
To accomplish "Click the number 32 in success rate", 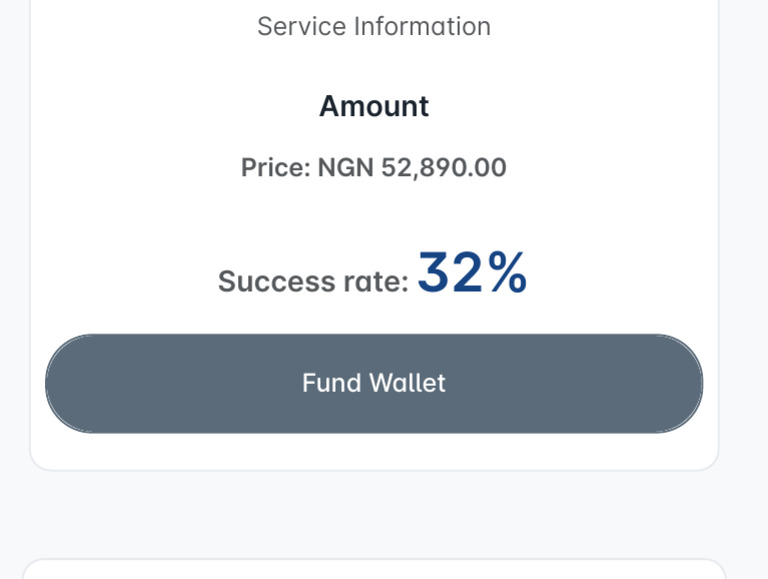I will tap(450, 275).
